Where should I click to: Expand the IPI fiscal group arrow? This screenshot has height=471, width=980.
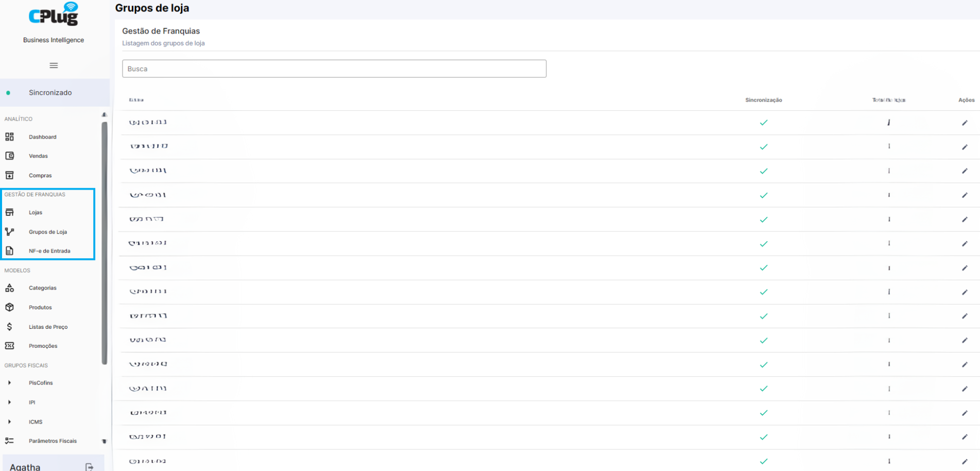[x=9, y=402]
